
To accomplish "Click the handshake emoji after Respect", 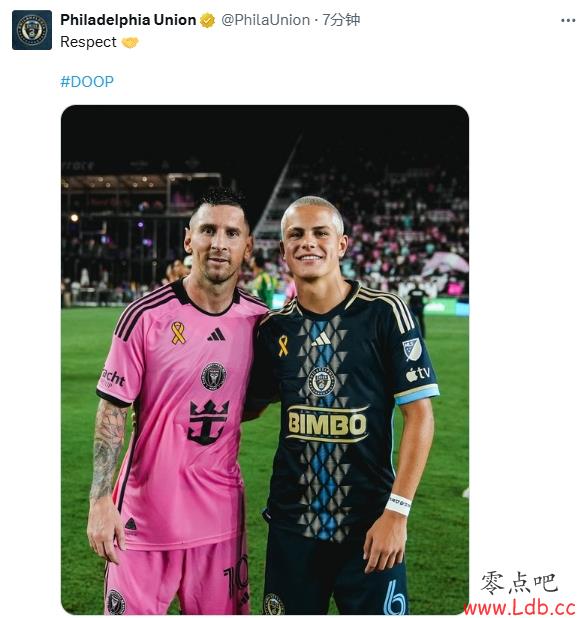I will click(x=130, y=42).
